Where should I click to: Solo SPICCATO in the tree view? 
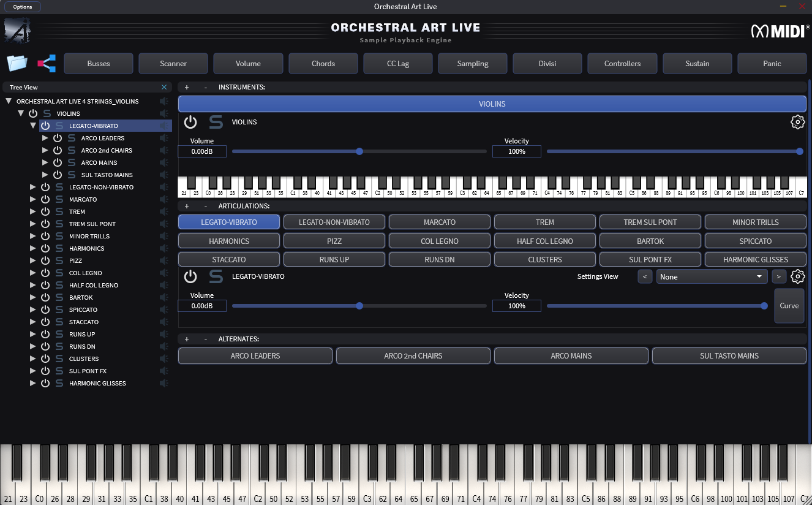[59, 309]
